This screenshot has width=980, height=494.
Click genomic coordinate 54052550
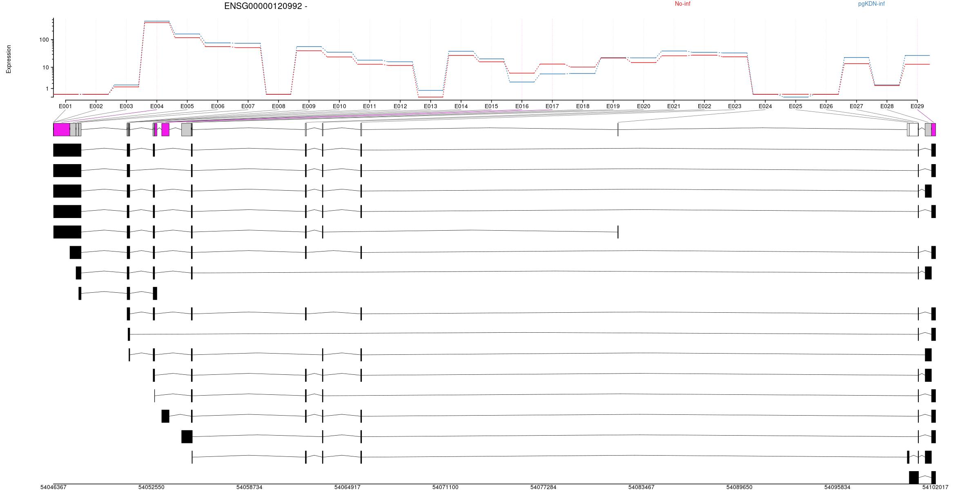(x=151, y=487)
